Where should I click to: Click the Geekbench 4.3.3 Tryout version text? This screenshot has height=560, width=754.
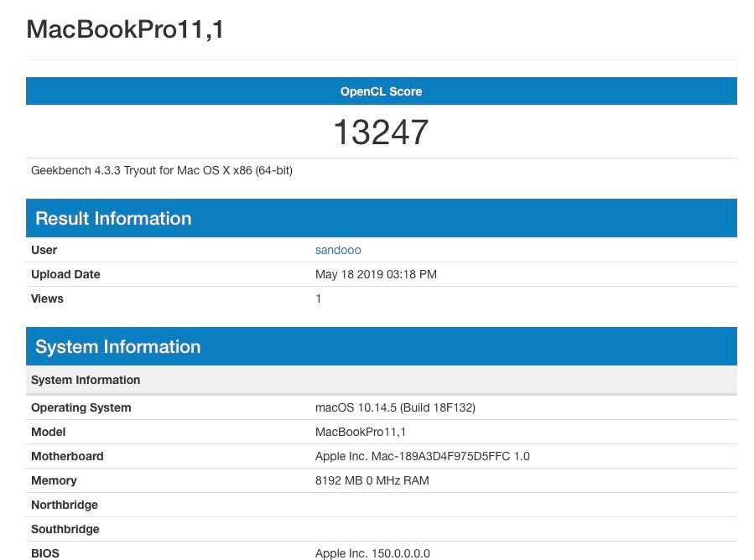(162, 171)
